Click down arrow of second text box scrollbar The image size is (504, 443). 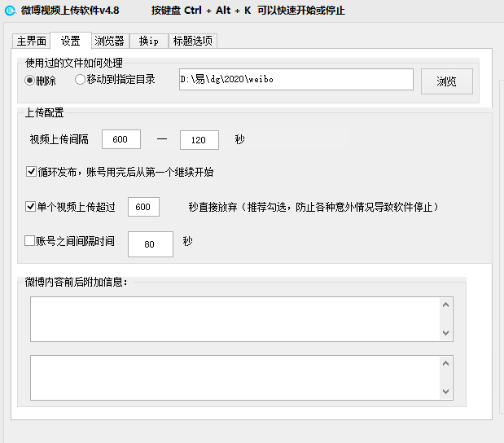click(x=446, y=391)
